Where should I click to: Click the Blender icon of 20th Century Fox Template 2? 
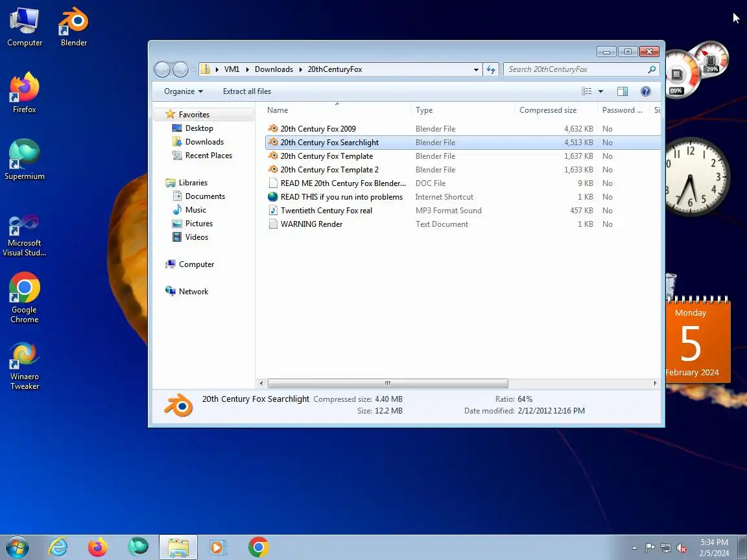(273, 170)
